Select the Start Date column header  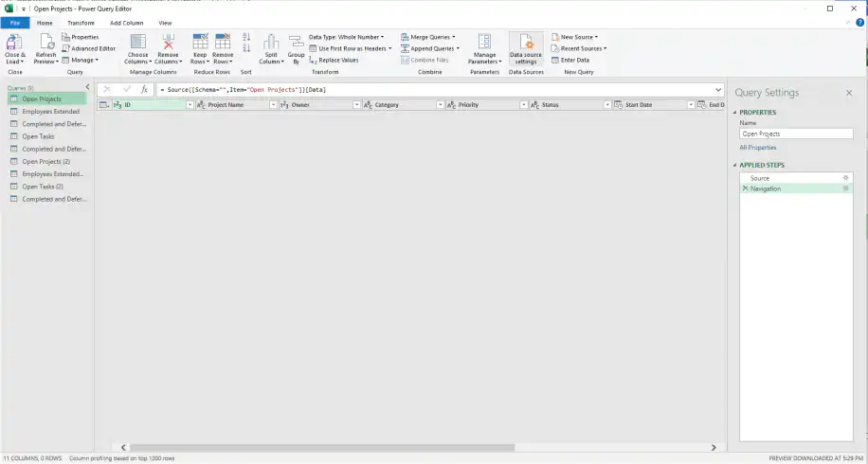[654, 104]
